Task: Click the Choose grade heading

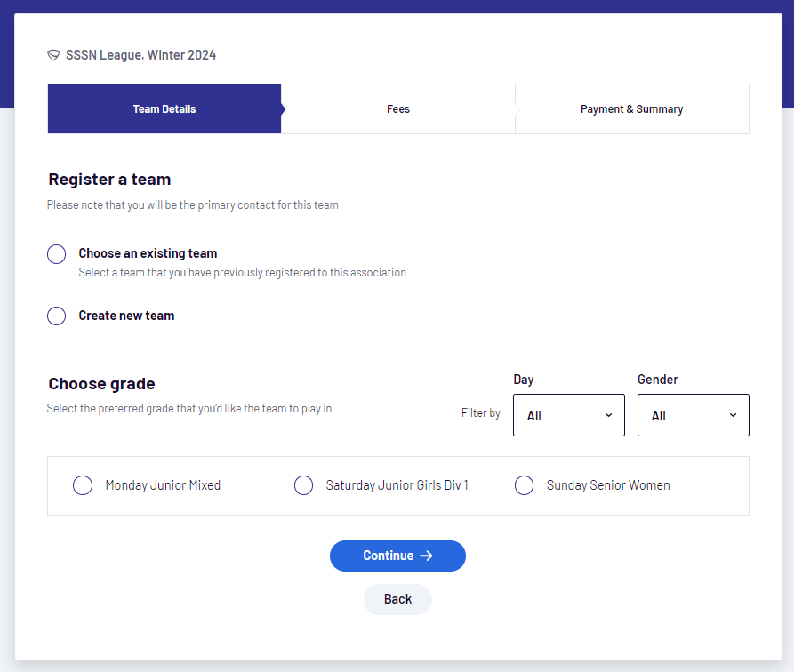Action: (101, 384)
